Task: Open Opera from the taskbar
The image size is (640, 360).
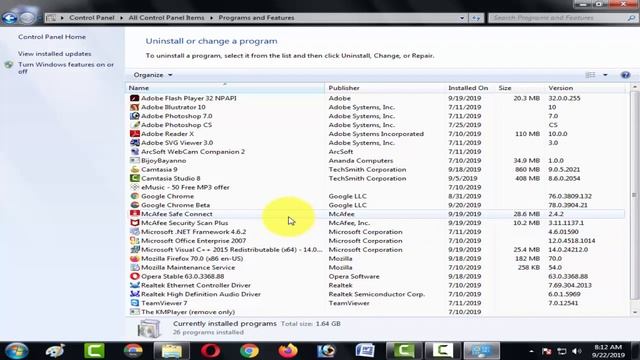Action: (x=211, y=351)
